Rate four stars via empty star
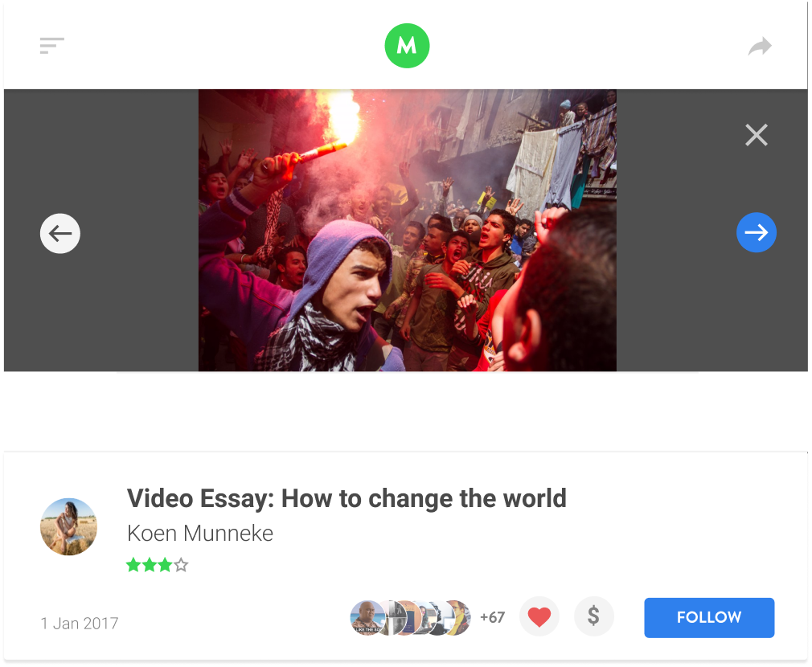This screenshot has width=812, height=667. [x=181, y=565]
